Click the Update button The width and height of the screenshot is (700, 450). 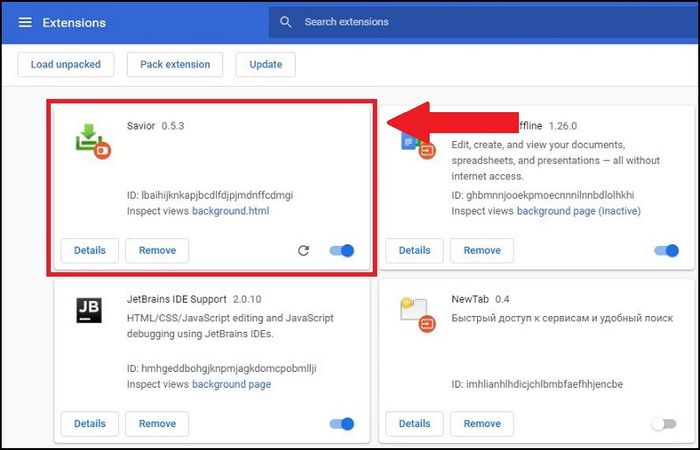pyautogui.click(x=266, y=64)
